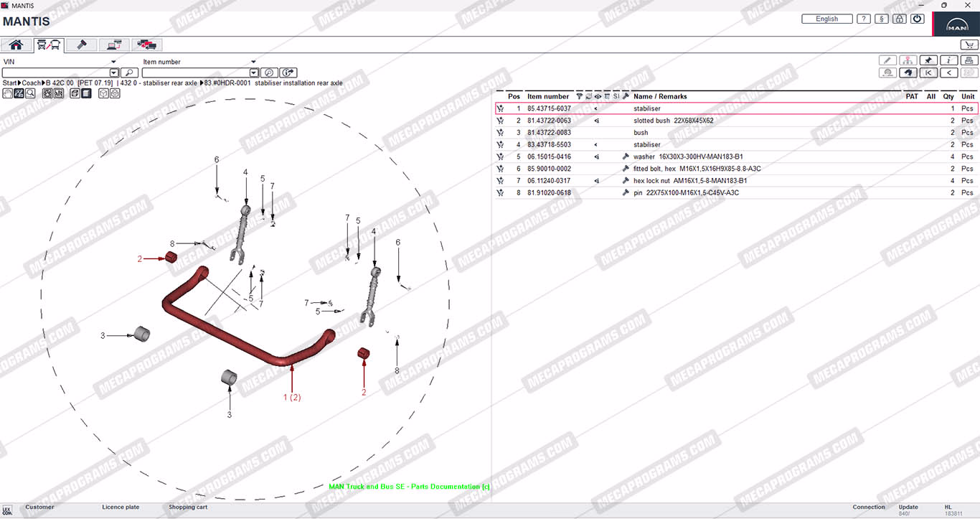Click the printer icon button
The width and height of the screenshot is (980, 519).
[x=969, y=60]
